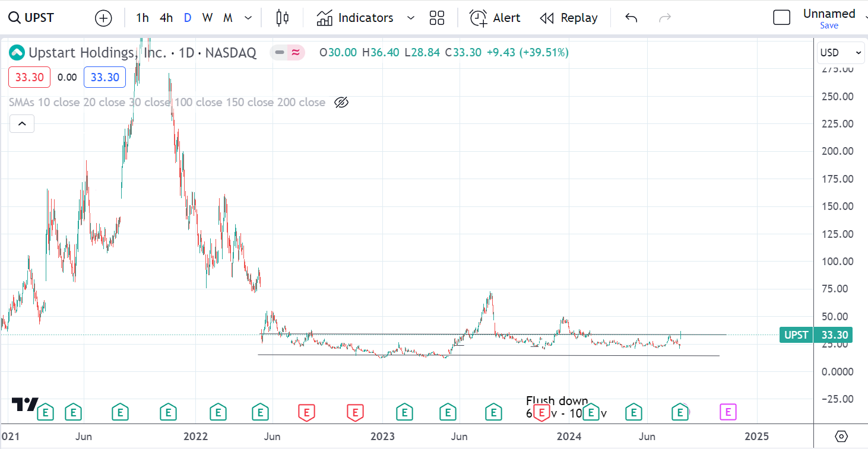Click the Upstart Holdings symbol logo
Image resolution: width=868 pixels, height=449 pixels.
[17, 53]
